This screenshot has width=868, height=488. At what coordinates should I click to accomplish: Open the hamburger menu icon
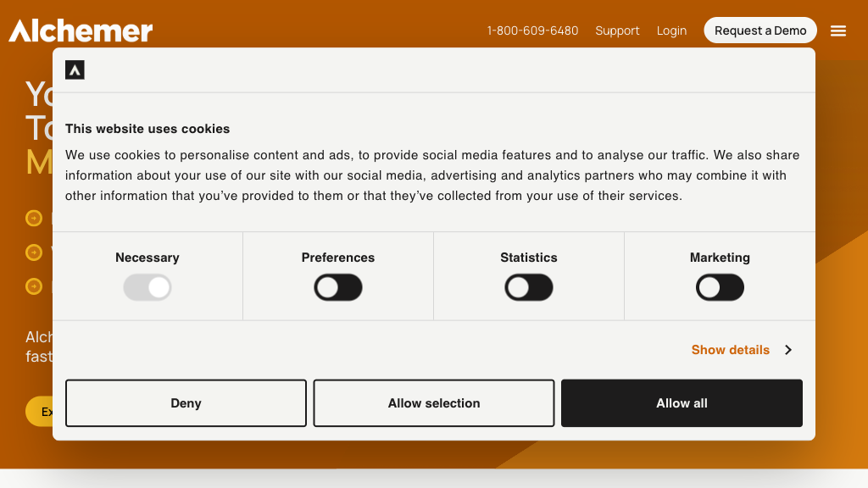point(838,30)
